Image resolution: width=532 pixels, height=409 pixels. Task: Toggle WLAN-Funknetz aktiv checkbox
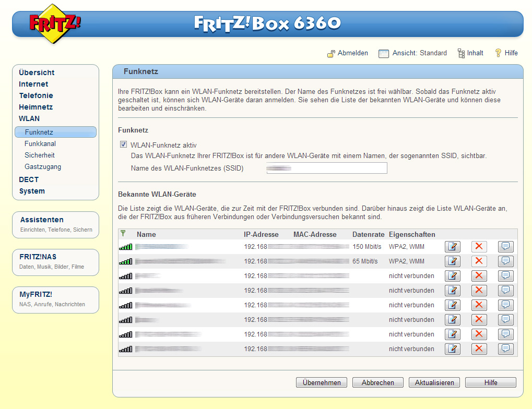click(124, 145)
